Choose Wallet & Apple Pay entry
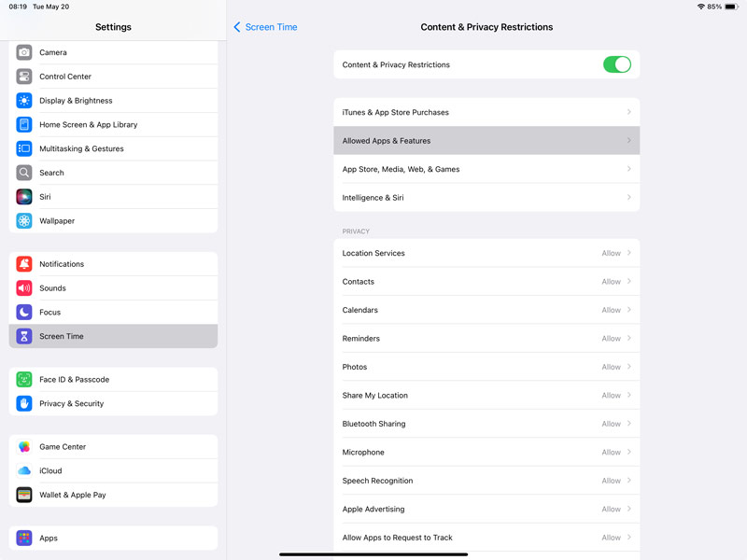The height and width of the screenshot is (560, 747). 113,495
